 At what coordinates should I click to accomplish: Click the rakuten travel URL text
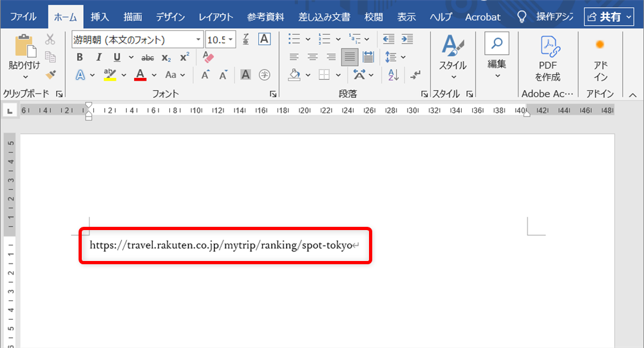point(221,246)
